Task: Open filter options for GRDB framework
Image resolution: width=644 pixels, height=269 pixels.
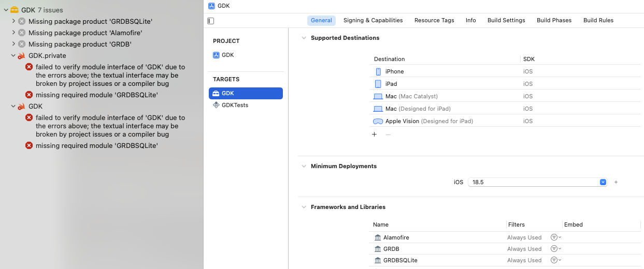Action: 556,249
